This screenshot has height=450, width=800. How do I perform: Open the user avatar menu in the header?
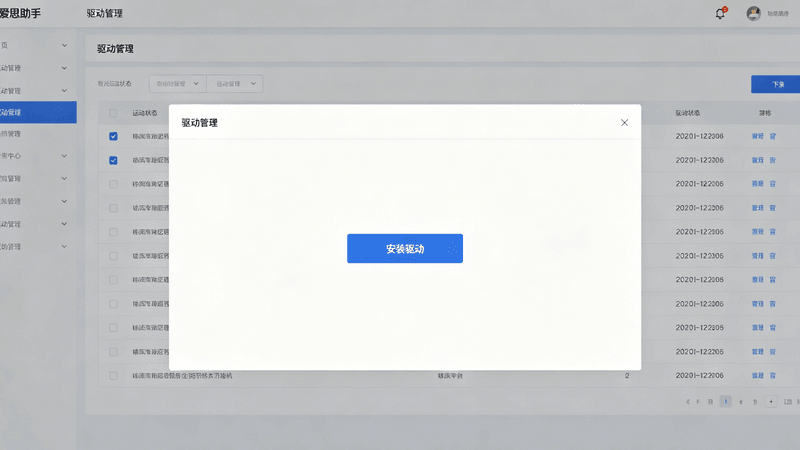point(753,13)
